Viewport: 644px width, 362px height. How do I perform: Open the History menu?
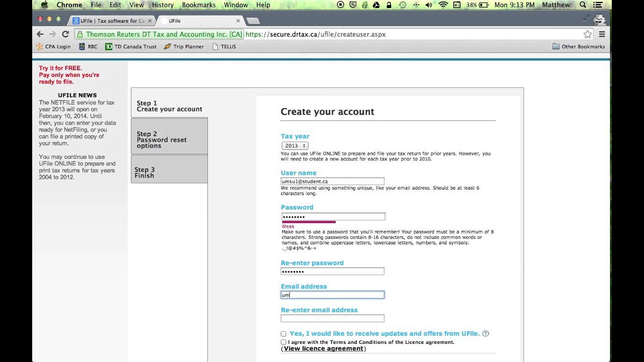click(163, 5)
